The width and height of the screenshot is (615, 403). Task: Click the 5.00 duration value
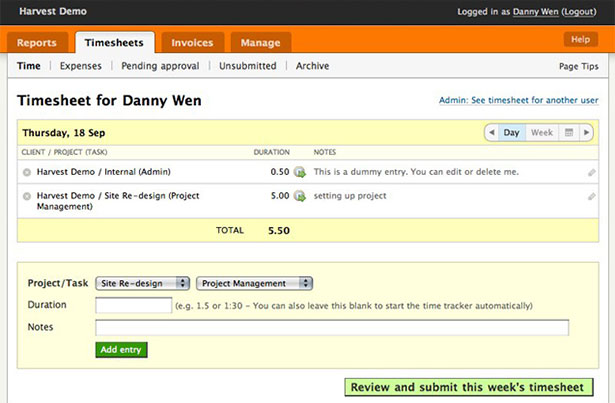pyautogui.click(x=280, y=196)
